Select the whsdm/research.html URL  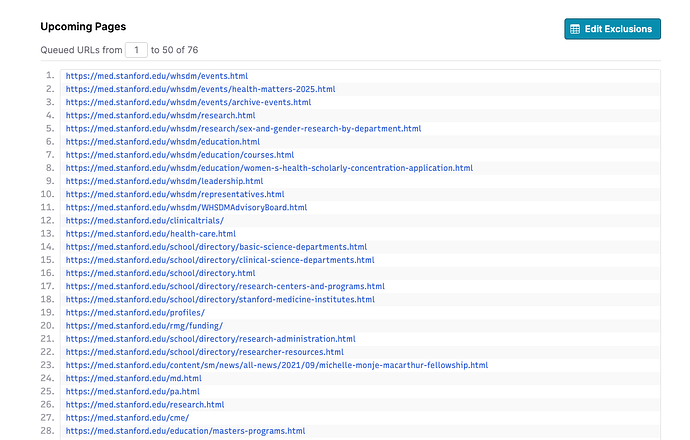[x=160, y=115]
